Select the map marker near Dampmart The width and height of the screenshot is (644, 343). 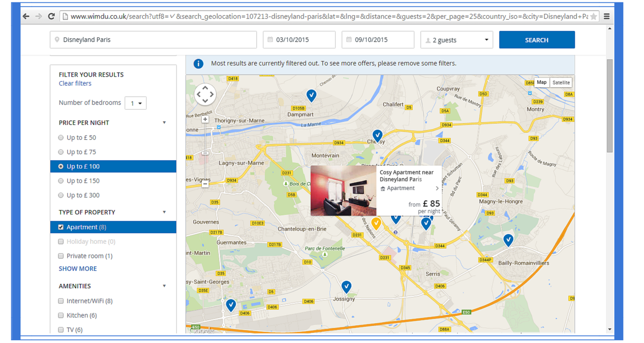[312, 96]
